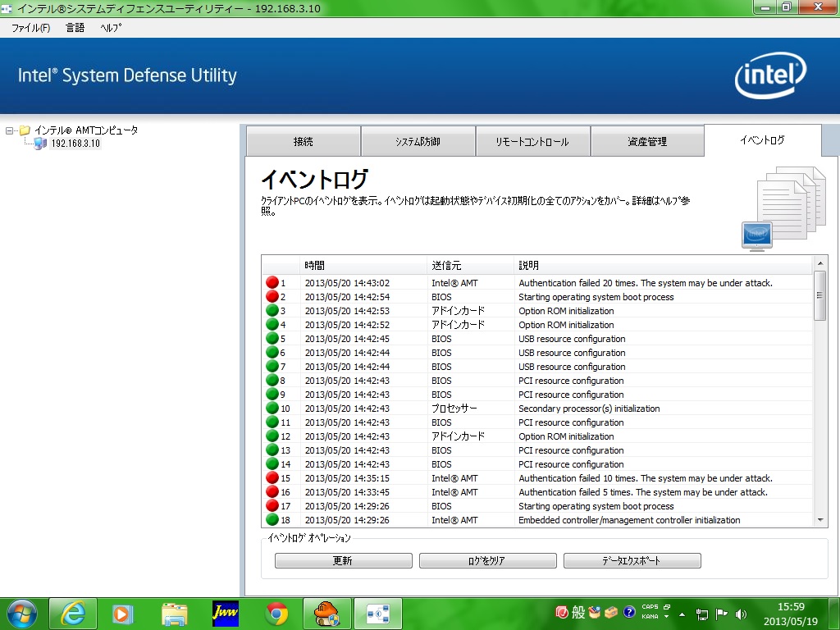Click アドインカード source in event 12

coord(458,436)
